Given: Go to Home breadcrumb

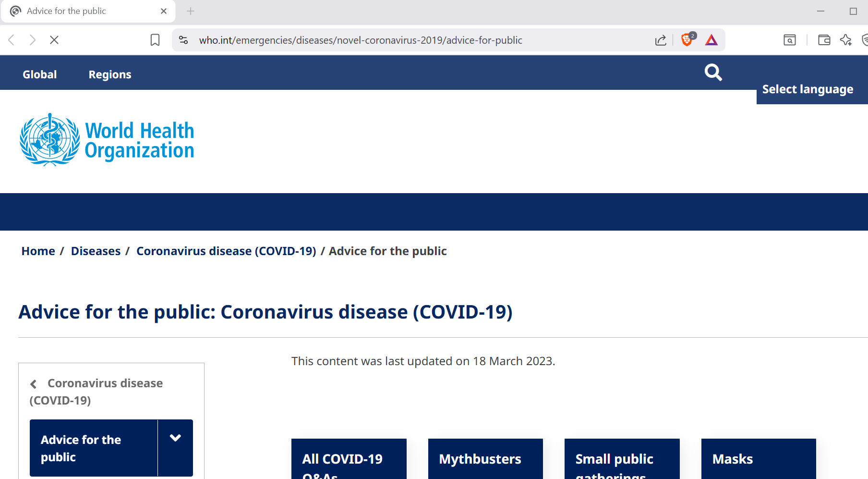Looking at the screenshot, I should [x=38, y=251].
